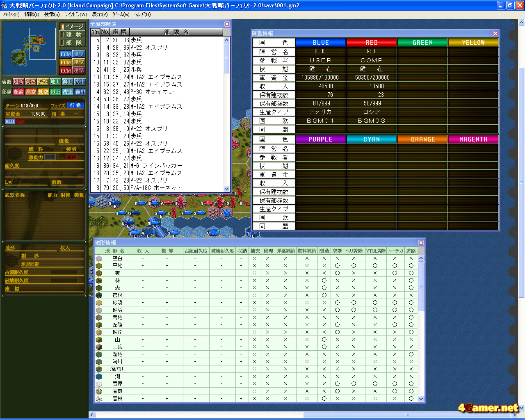Select the RED faction color header
Screen dimensions: 525x420
coord(372,43)
